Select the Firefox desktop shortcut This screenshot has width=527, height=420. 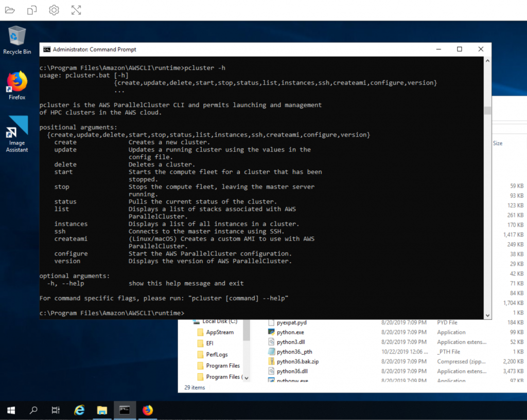point(17,85)
